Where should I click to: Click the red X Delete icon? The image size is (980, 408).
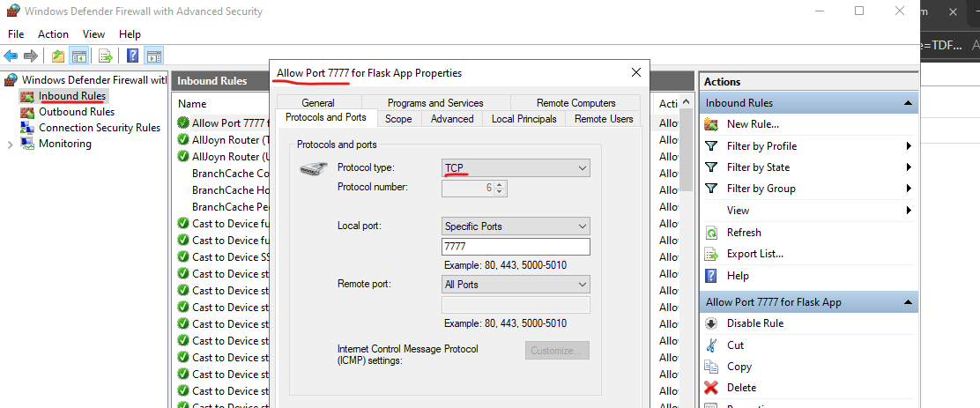(x=711, y=388)
